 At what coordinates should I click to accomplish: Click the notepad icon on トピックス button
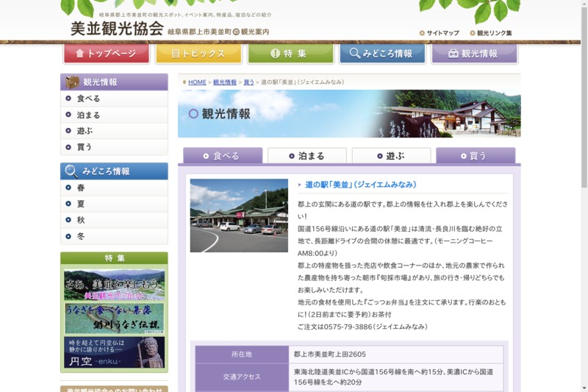[x=176, y=54]
